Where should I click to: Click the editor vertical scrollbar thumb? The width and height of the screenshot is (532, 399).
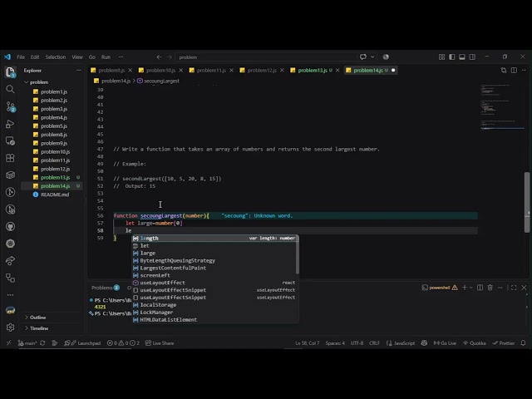click(527, 202)
